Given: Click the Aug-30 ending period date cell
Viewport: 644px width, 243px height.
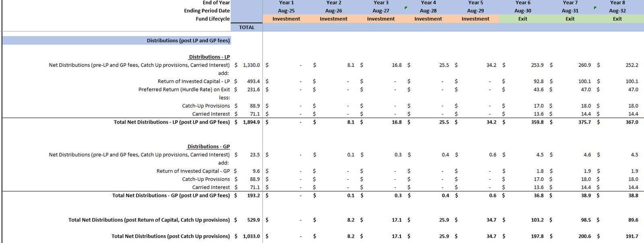Looking at the screenshot, I should coord(523,11).
